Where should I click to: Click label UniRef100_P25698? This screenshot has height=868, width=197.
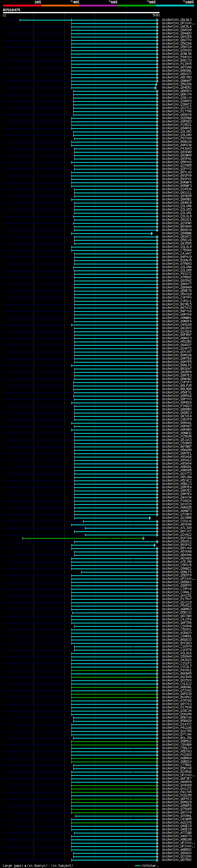point(177,436)
